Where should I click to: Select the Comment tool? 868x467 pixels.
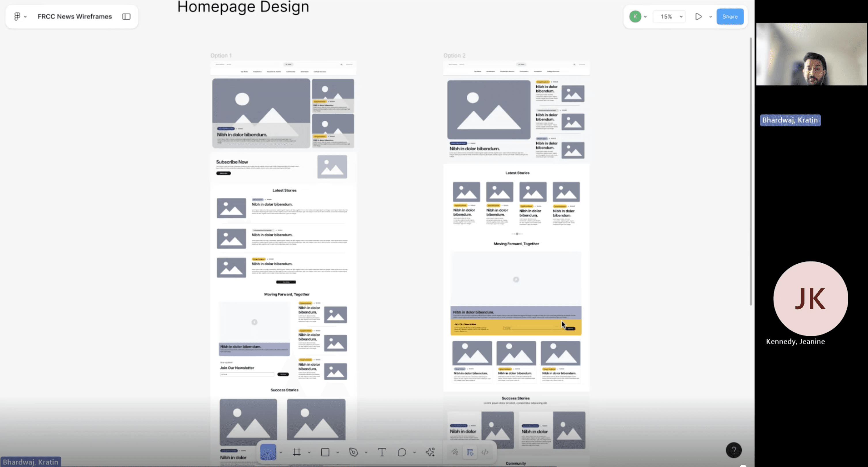click(402, 452)
